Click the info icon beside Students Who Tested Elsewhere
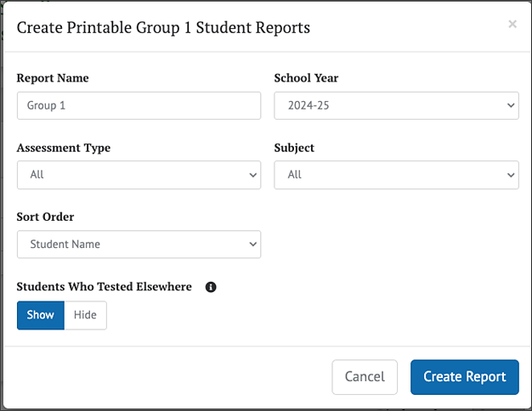The height and width of the screenshot is (411, 532). pyautogui.click(x=211, y=287)
